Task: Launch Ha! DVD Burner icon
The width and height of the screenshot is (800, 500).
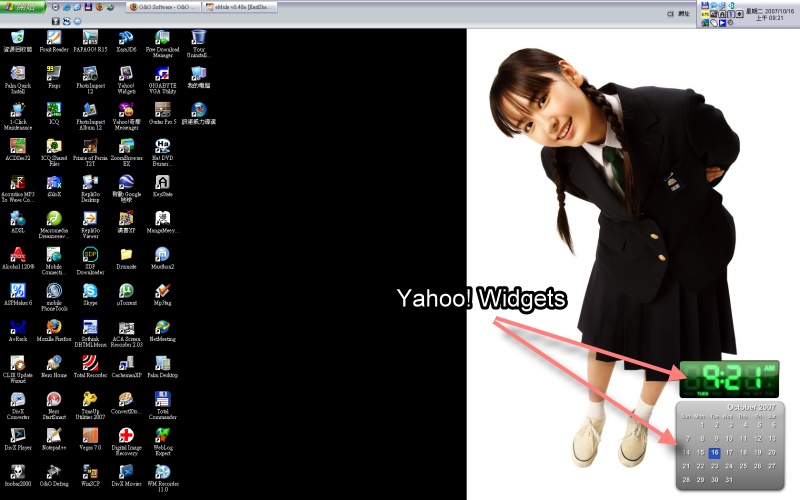Action: coord(162,152)
